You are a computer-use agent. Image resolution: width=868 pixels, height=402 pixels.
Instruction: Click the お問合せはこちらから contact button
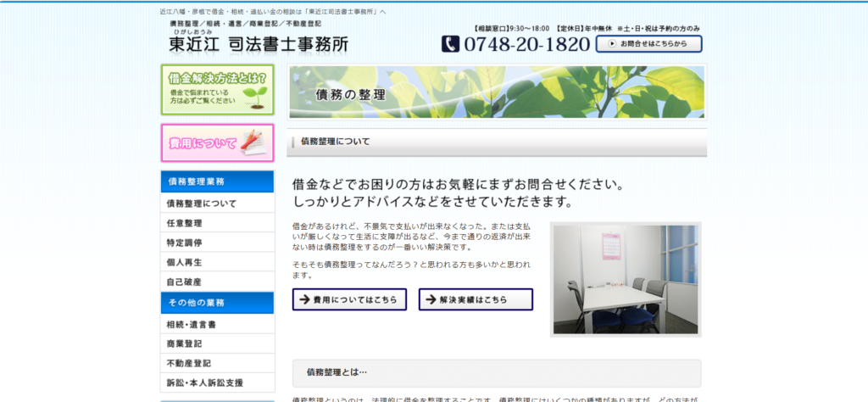[x=648, y=43]
